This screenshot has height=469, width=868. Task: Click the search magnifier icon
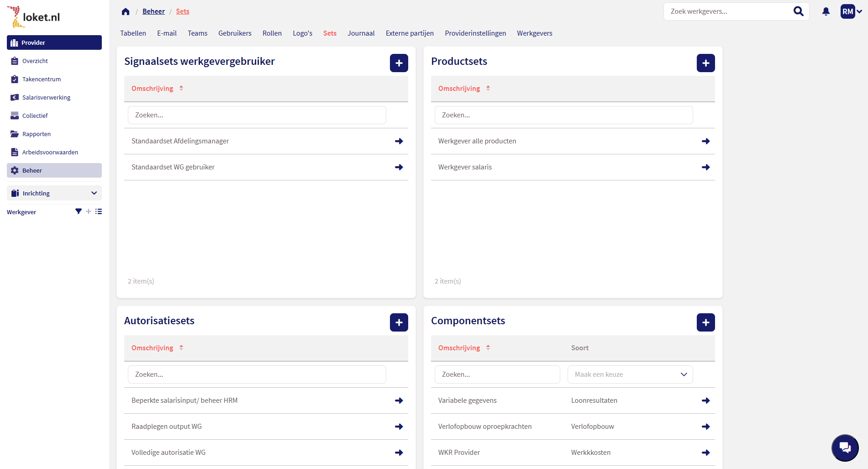point(798,11)
